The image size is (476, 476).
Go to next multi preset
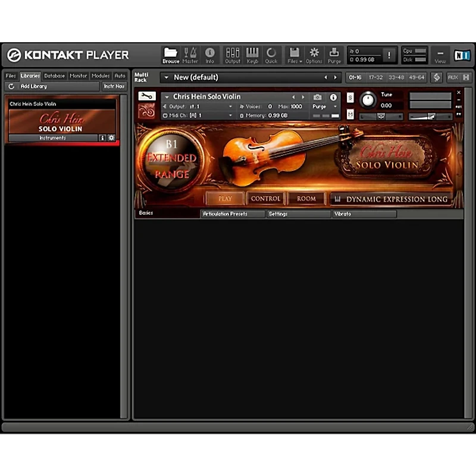336,78
